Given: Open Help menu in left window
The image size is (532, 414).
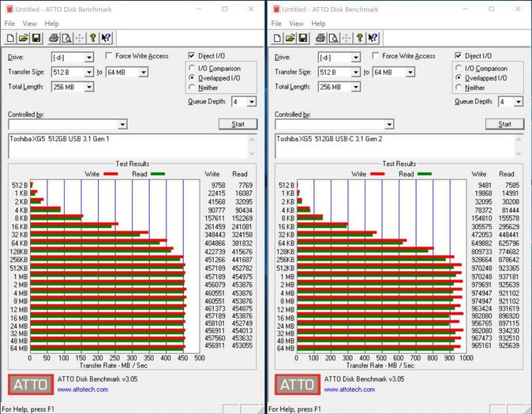Looking at the screenshot, I should point(51,24).
